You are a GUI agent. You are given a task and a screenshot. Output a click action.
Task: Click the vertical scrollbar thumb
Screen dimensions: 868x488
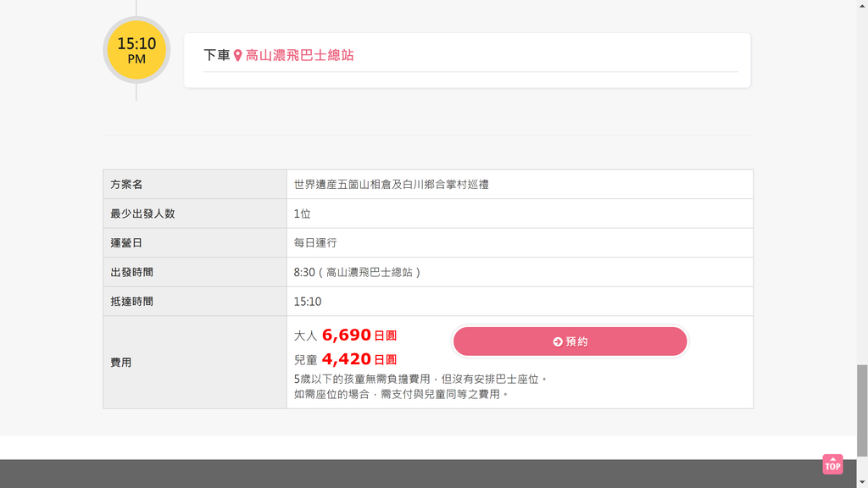pos(862,411)
